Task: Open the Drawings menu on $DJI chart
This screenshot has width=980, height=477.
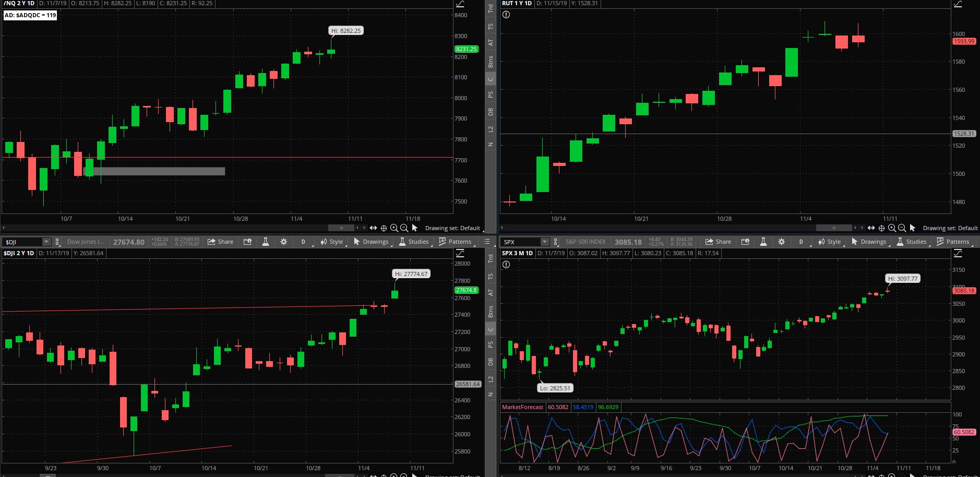Action: tap(371, 242)
